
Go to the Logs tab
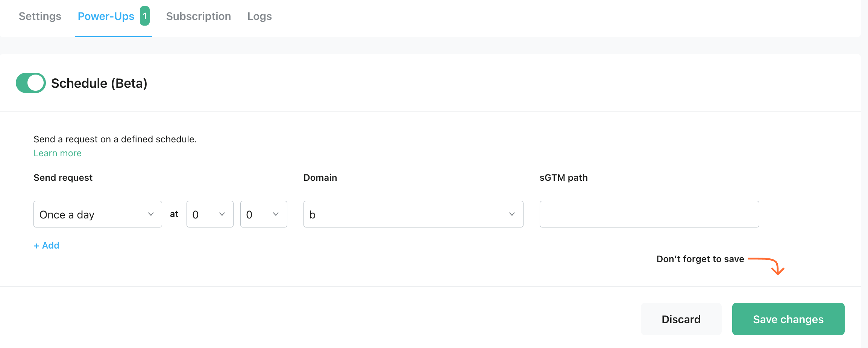pyautogui.click(x=259, y=16)
